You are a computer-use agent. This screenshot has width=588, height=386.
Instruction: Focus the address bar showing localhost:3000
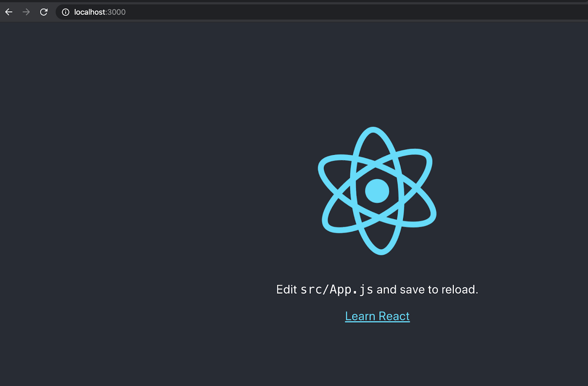pyautogui.click(x=322, y=12)
